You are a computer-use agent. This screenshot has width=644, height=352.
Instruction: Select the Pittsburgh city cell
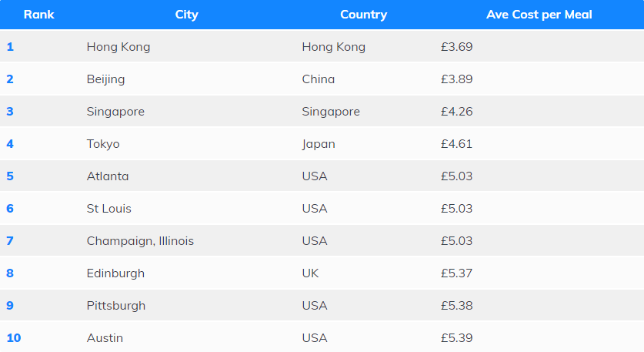[x=116, y=306]
